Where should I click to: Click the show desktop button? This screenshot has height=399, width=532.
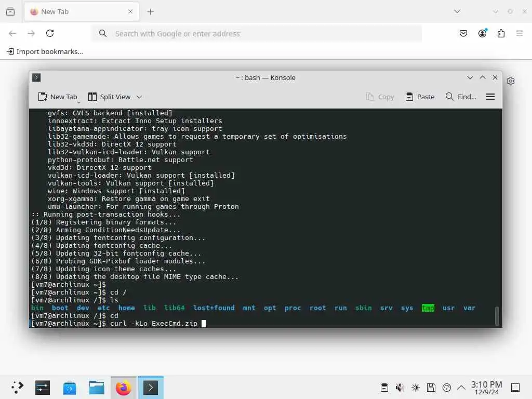515,388
